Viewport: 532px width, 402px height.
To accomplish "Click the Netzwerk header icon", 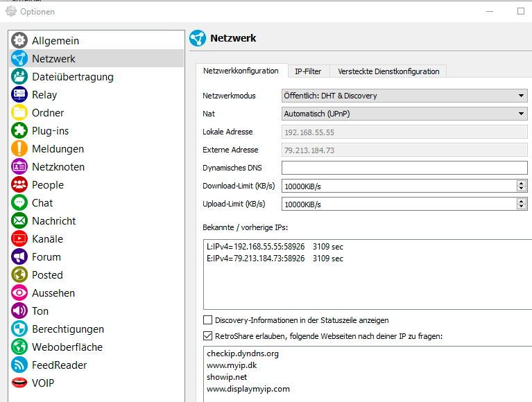I will [x=198, y=38].
